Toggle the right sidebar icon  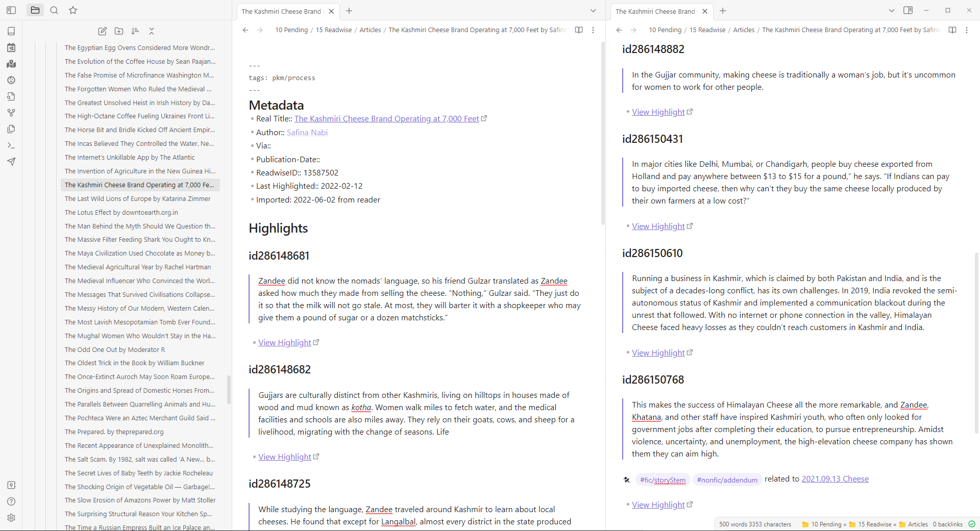tap(908, 10)
